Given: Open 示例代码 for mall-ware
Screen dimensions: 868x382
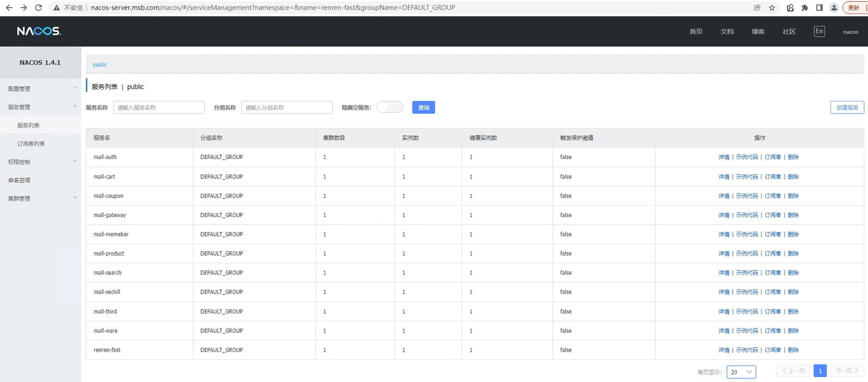Looking at the screenshot, I should tap(746, 330).
